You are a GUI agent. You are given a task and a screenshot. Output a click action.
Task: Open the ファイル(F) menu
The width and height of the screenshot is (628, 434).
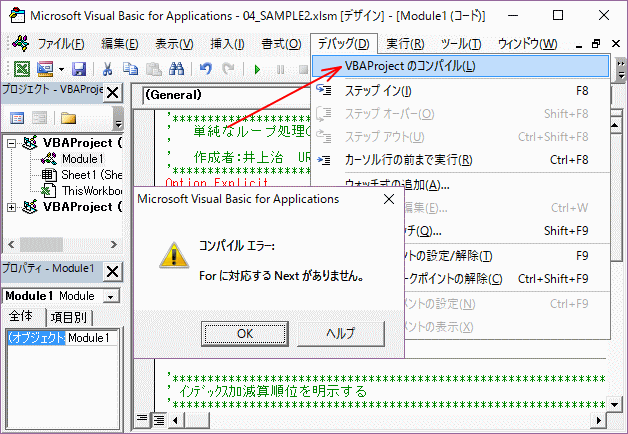click(61, 44)
